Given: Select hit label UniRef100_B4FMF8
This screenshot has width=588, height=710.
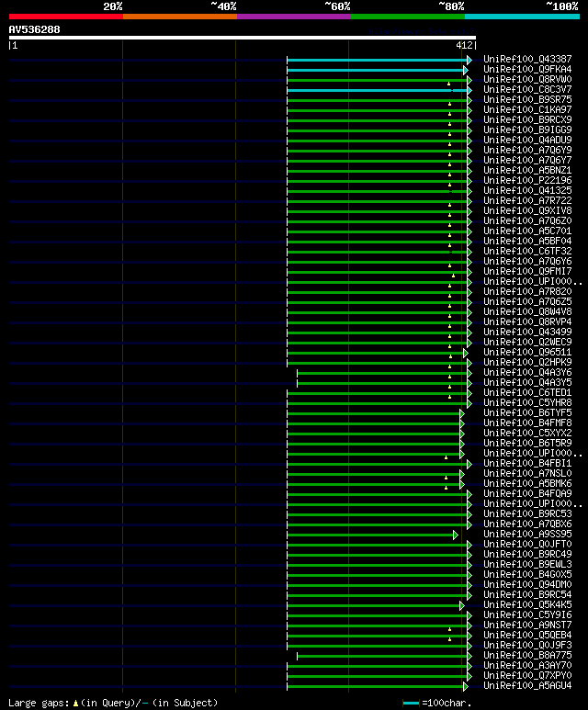Looking at the screenshot, I should pos(527,423).
